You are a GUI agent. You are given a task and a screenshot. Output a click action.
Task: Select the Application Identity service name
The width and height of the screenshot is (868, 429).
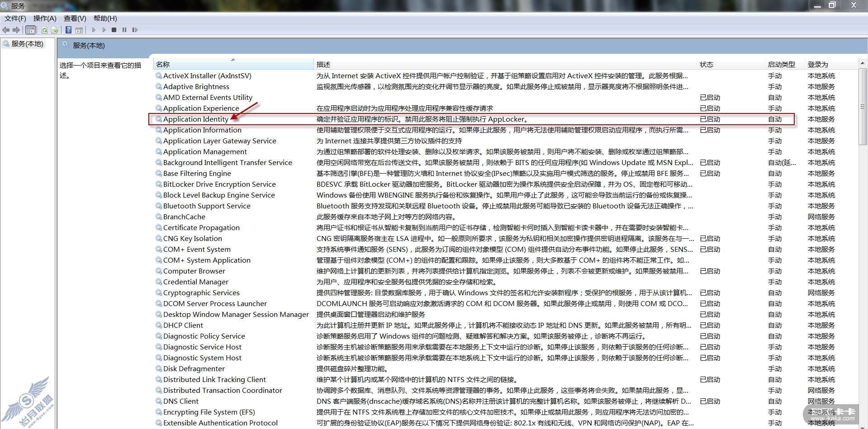click(x=195, y=119)
